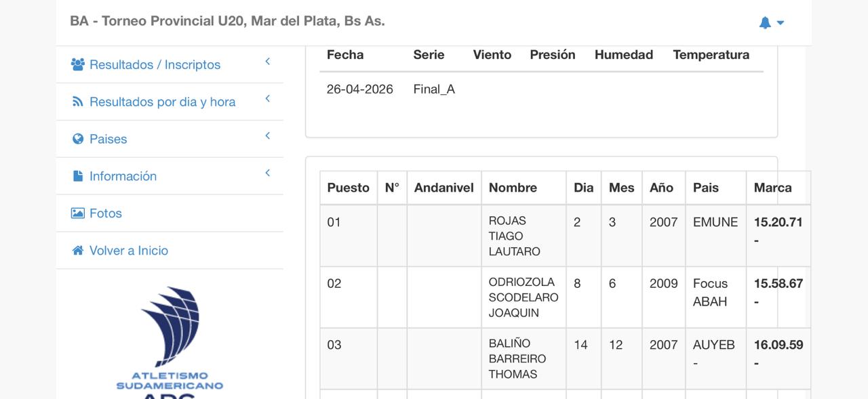The image size is (868, 399).
Task: Click the picture icon beside Fotos
Action: (x=77, y=213)
